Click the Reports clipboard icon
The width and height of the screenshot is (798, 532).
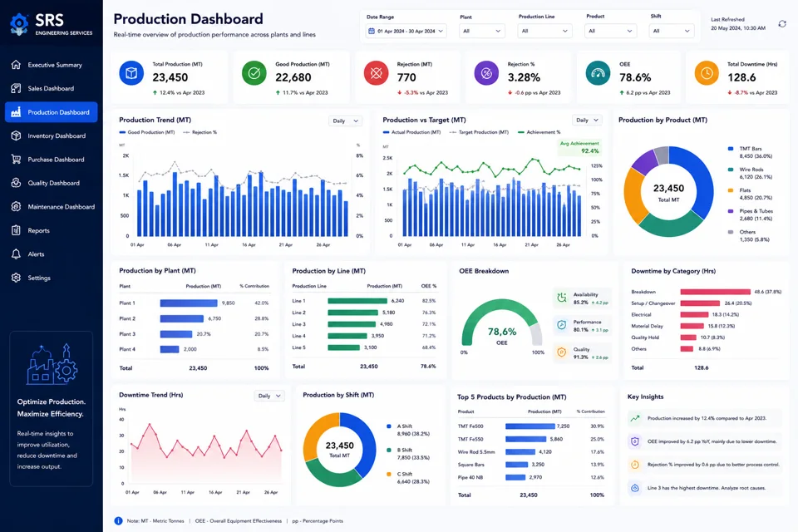coord(16,230)
